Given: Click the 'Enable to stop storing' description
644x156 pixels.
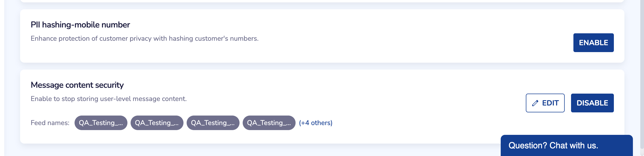Looking at the screenshot, I should [108, 99].
